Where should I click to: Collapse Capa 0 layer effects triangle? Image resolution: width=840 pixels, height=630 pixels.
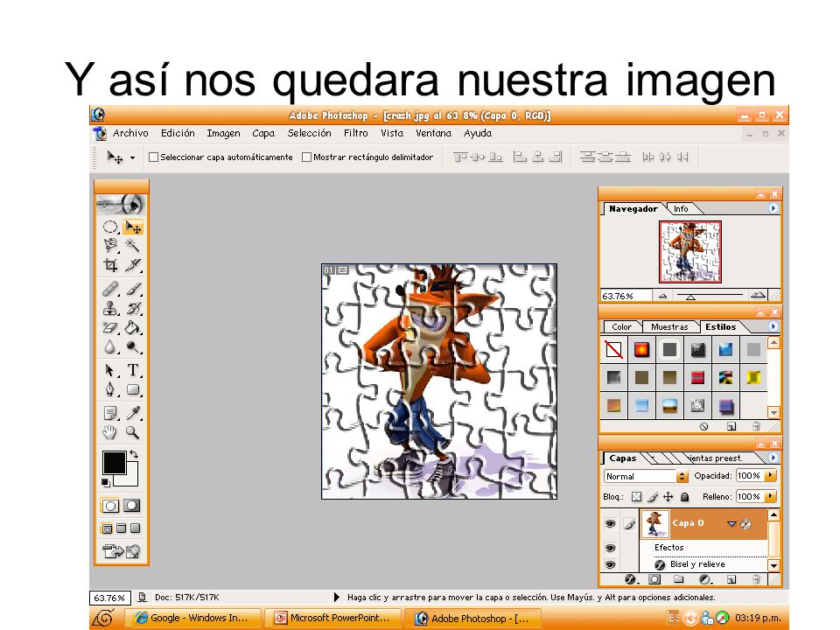[x=731, y=523]
